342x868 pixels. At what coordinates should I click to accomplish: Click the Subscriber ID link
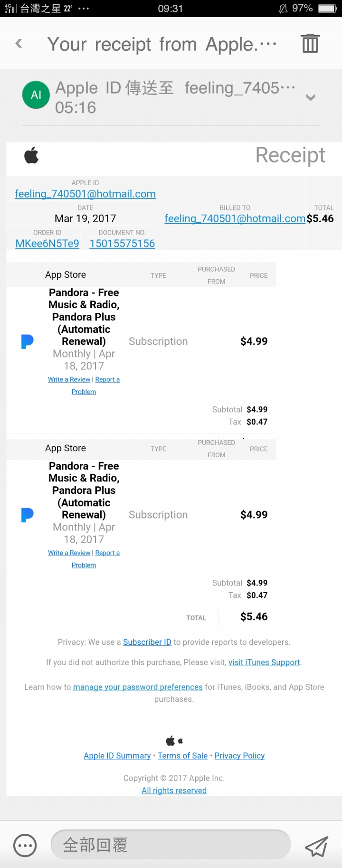click(147, 642)
